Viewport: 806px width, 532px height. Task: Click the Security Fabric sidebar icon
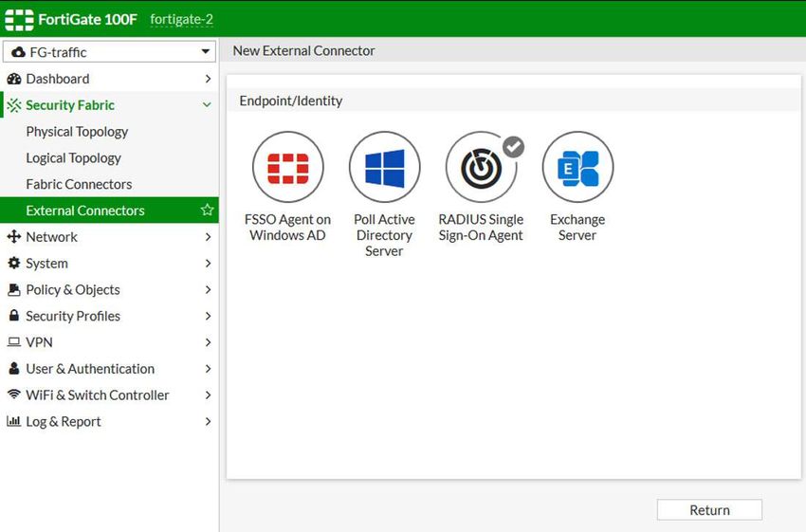tap(14, 105)
